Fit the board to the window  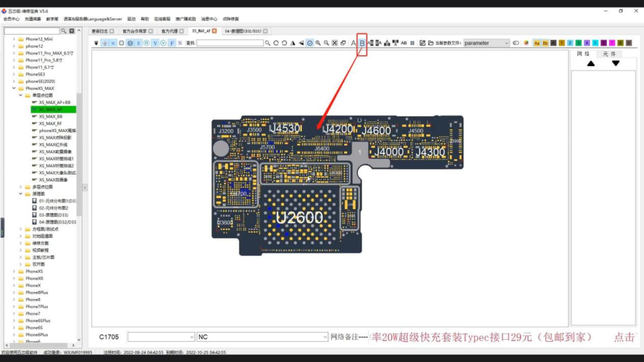coord(335,43)
